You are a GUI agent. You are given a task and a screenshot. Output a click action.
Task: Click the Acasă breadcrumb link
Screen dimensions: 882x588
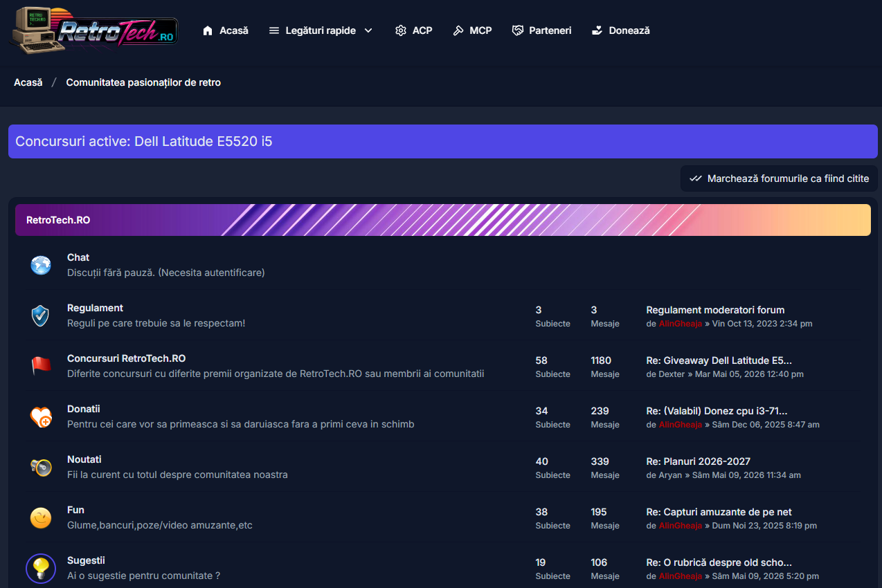(x=28, y=82)
